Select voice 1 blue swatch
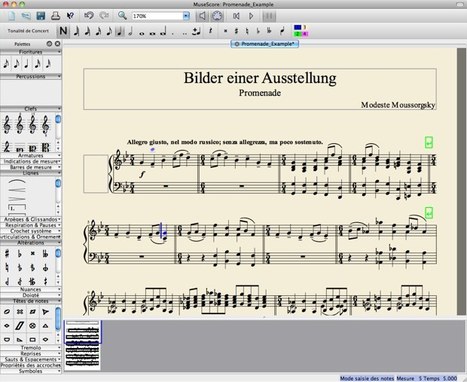 (298, 27)
